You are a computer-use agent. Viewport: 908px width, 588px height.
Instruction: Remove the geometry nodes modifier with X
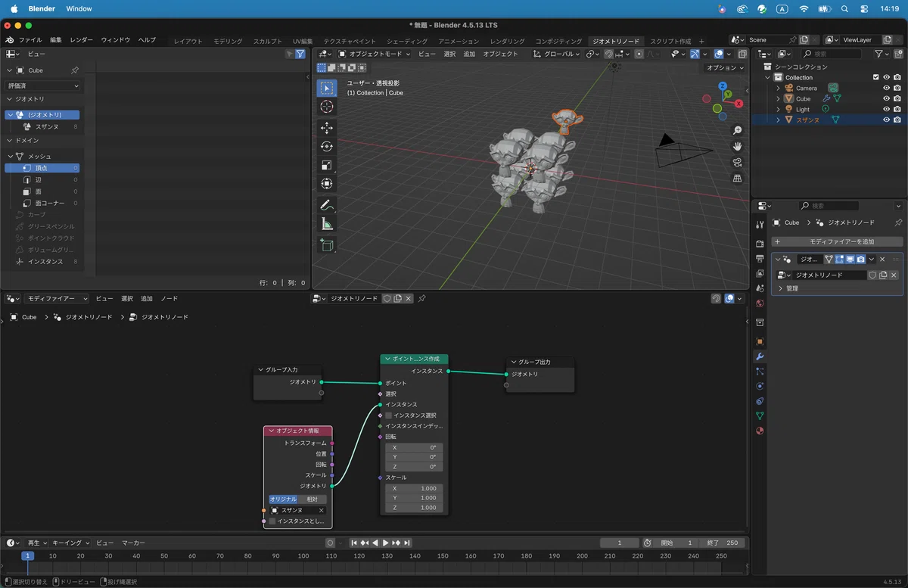tap(882, 259)
